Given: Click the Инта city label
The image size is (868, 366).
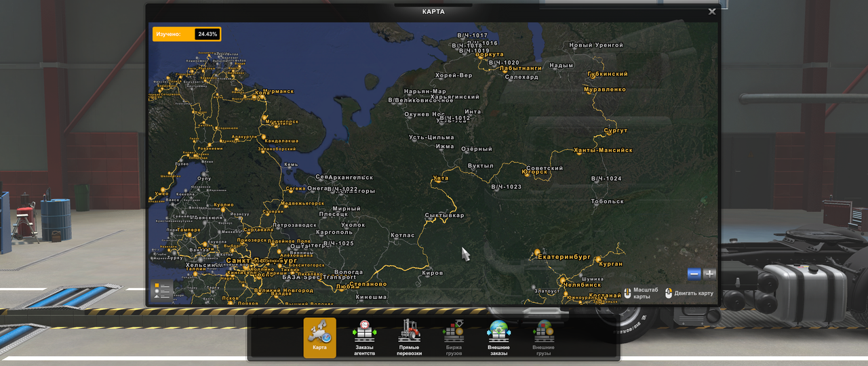Looking at the screenshot, I should (x=473, y=112).
